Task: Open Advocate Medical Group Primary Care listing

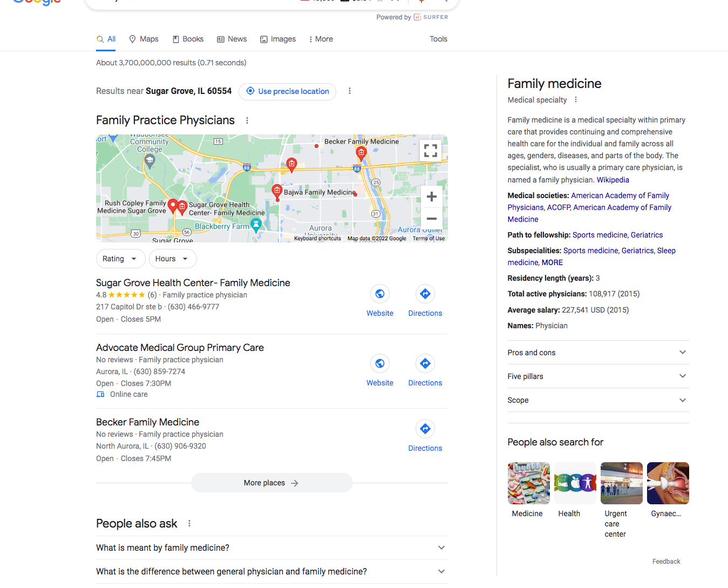Action: click(x=180, y=348)
